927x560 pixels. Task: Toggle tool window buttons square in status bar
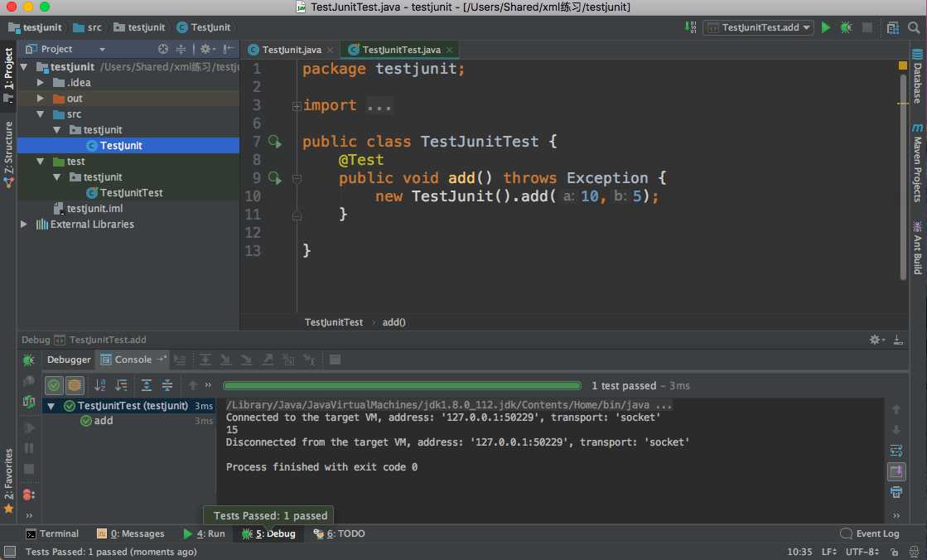point(9,552)
